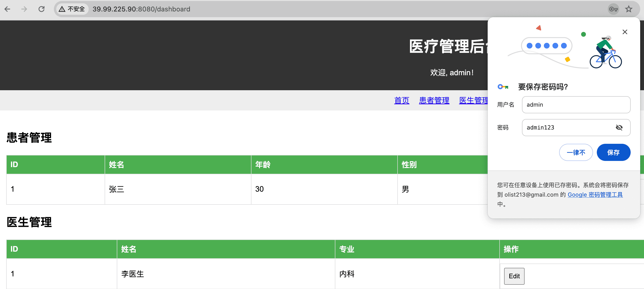Click the 密码 field containing admin123

coord(576,128)
